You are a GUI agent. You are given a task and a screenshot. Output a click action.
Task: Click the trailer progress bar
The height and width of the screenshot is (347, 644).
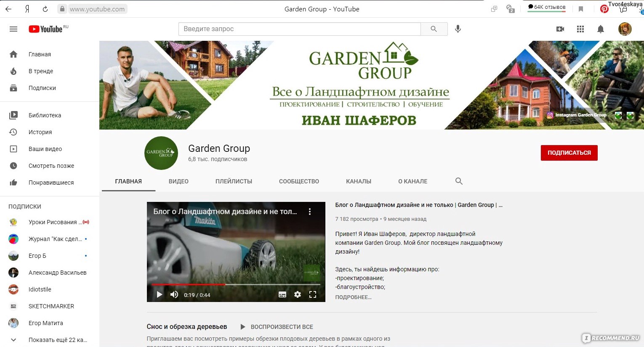point(236,285)
